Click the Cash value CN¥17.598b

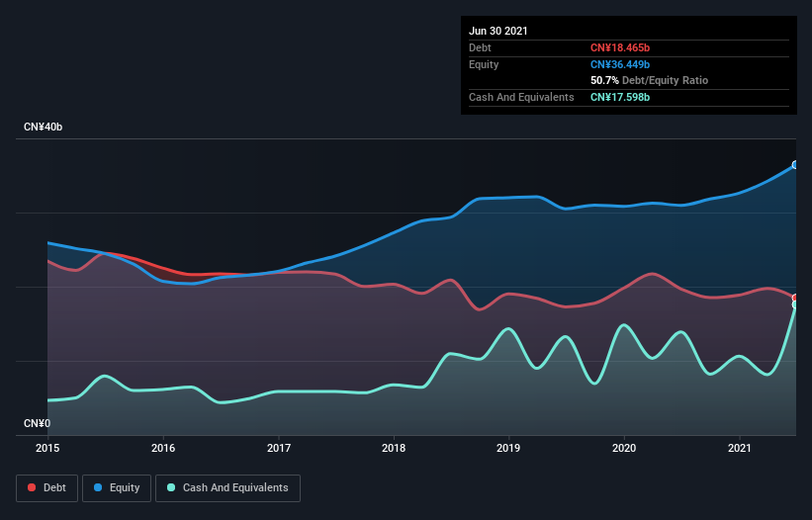(620, 97)
